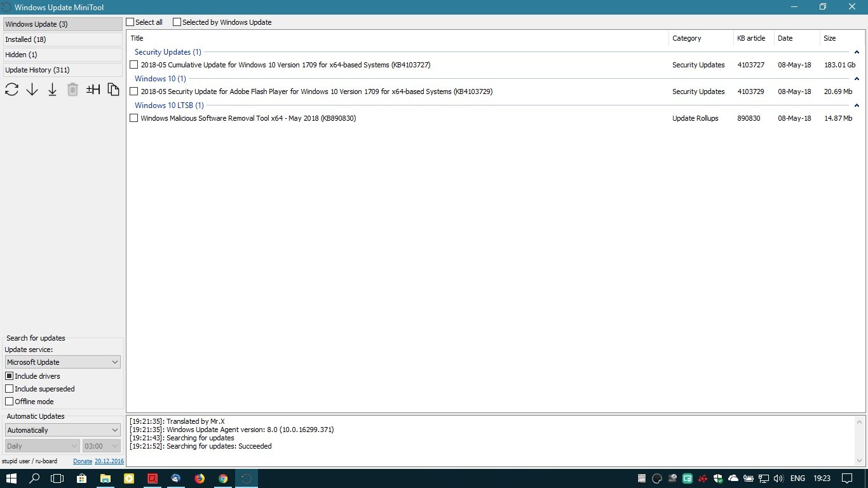868x488 pixels.
Task: Open the Update History (311) tab
Action: point(63,70)
